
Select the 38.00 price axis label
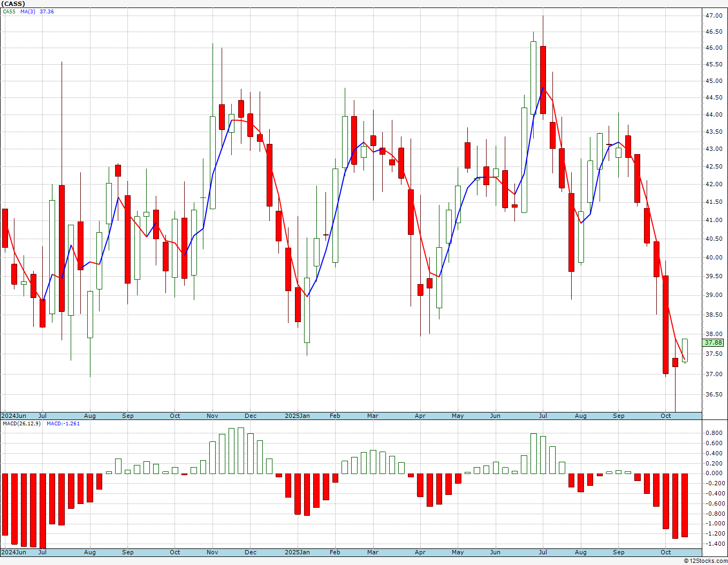(x=714, y=334)
